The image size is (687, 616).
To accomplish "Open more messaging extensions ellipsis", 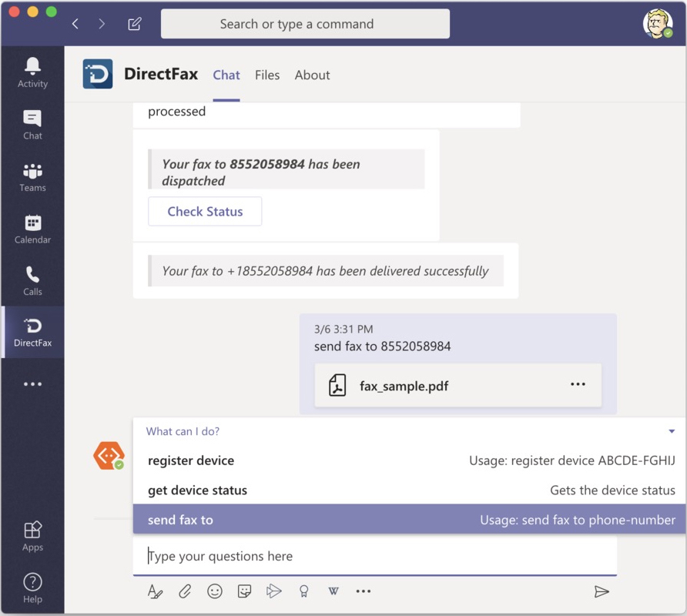I will tap(364, 591).
